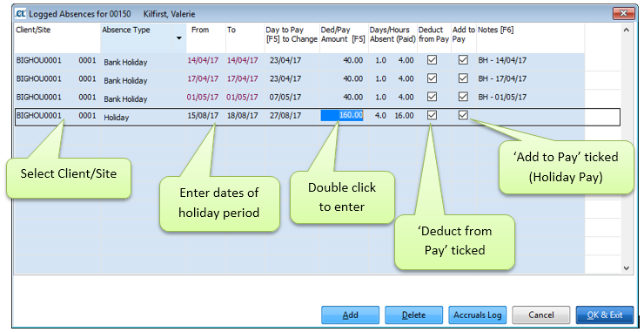Click the Cancel button
The height and width of the screenshot is (332, 644).
point(541,315)
